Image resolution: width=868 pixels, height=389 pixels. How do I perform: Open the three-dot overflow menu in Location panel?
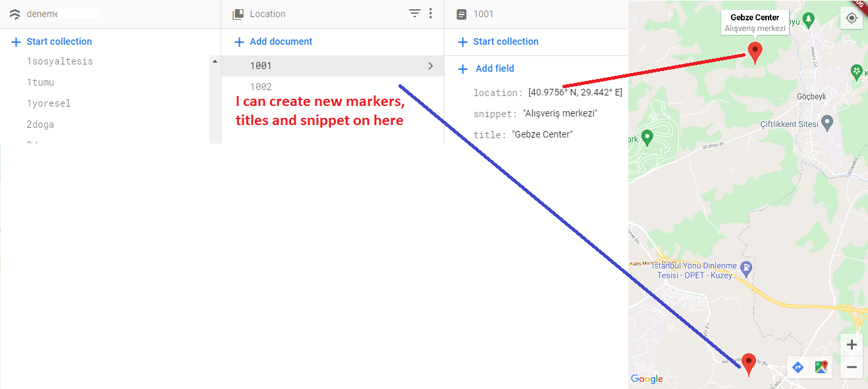(x=431, y=13)
